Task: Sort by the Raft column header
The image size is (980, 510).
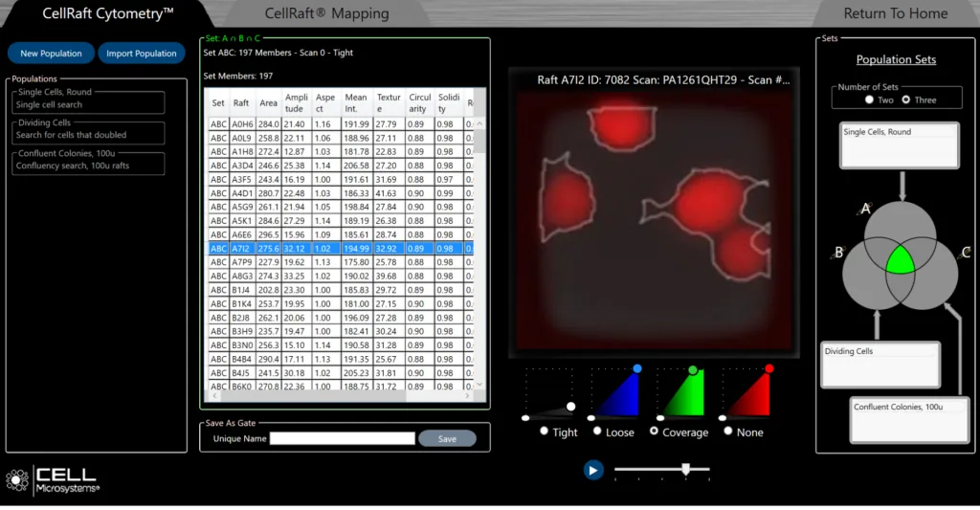Action: point(241,103)
